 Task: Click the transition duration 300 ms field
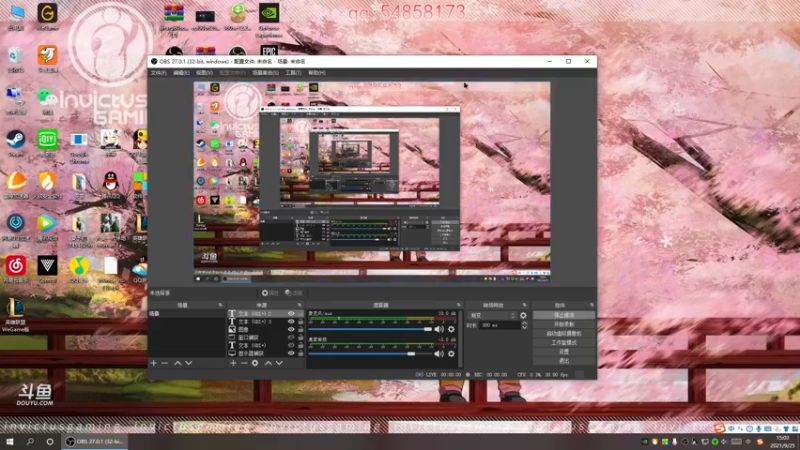pyautogui.click(x=500, y=325)
